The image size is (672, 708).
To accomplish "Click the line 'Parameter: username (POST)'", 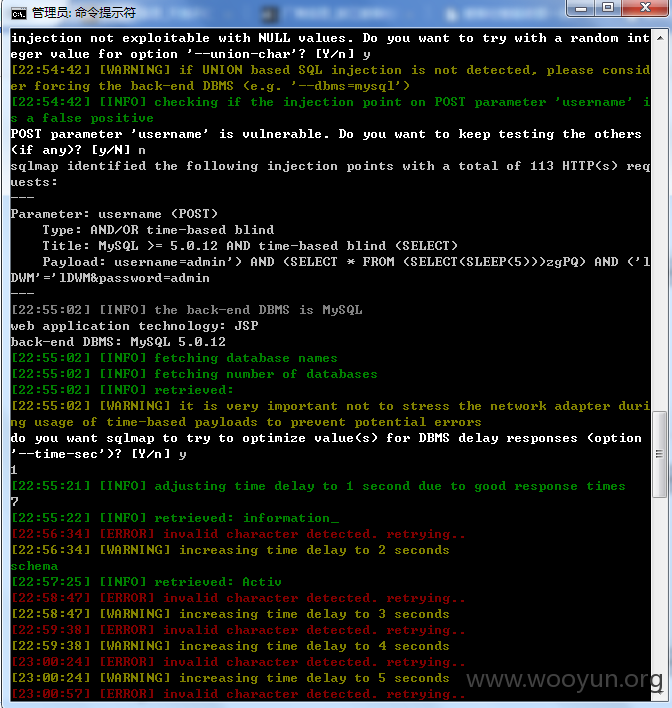I will (x=114, y=214).
